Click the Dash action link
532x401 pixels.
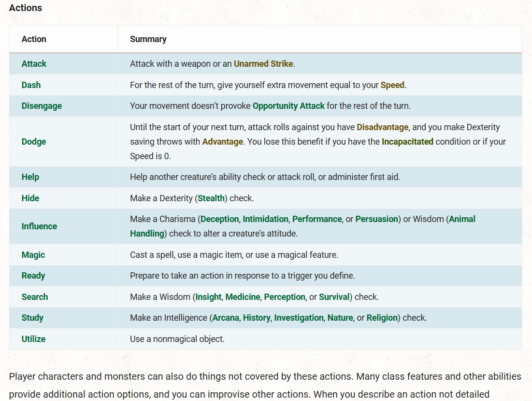(31, 85)
